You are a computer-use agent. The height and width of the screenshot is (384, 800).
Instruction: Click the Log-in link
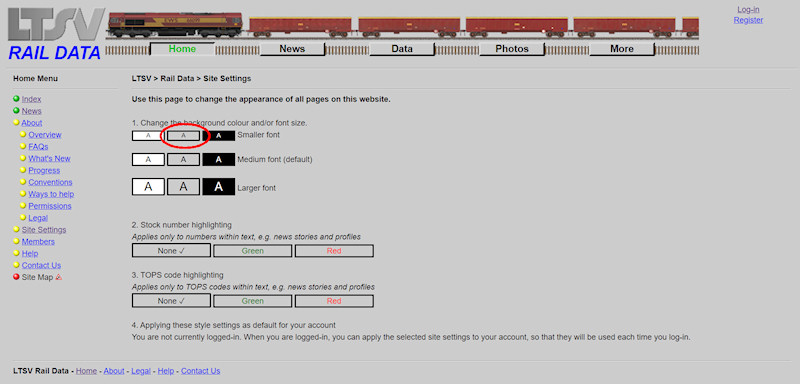[748, 10]
